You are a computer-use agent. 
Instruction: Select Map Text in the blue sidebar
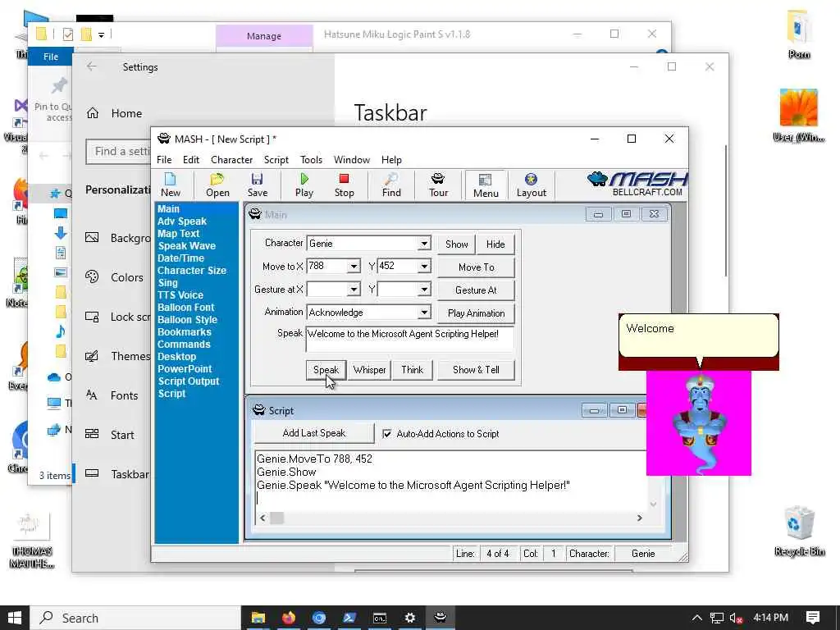pos(178,234)
